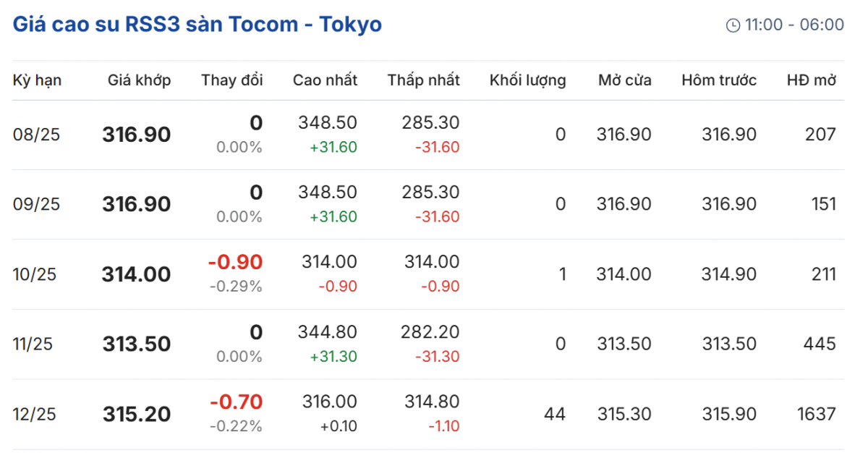Click the 11:00 - 06:00 trading time
Image resolution: width=868 pixels, height=453 pixels.
point(794,25)
